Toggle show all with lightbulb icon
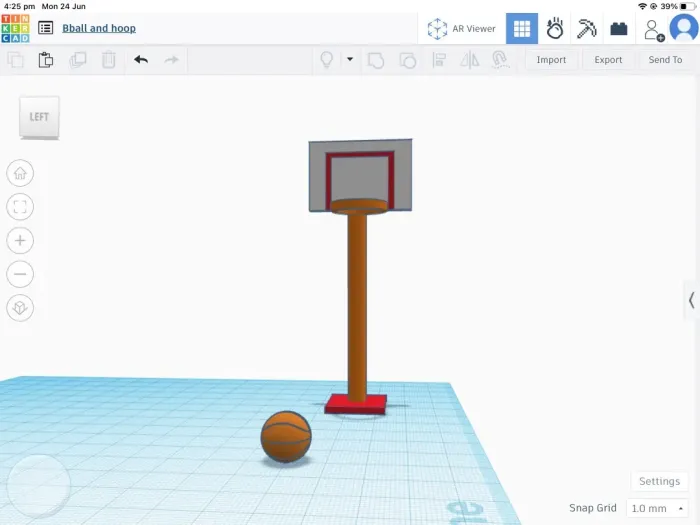Image resolution: width=700 pixels, height=525 pixels. coord(327,59)
